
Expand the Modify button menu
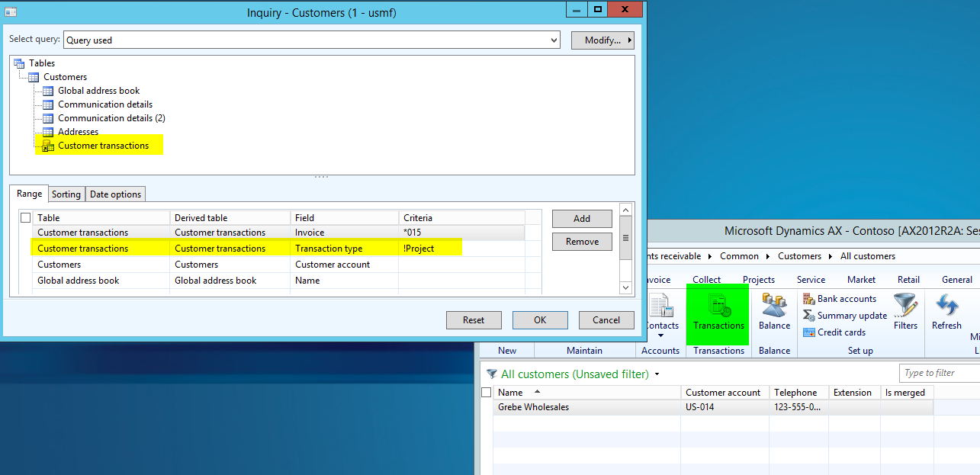coord(602,40)
